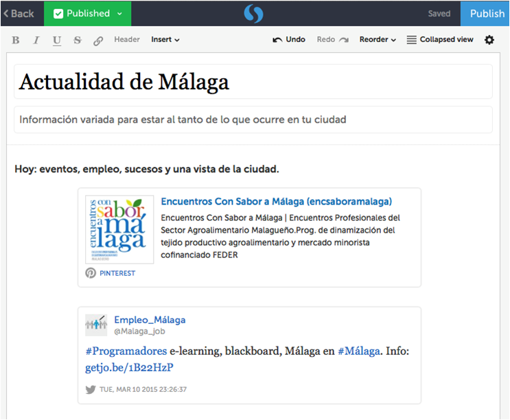This screenshot has height=420, width=510.
Task: Insert a hyperlink with the chain icon
Action: click(x=98, y=40)
